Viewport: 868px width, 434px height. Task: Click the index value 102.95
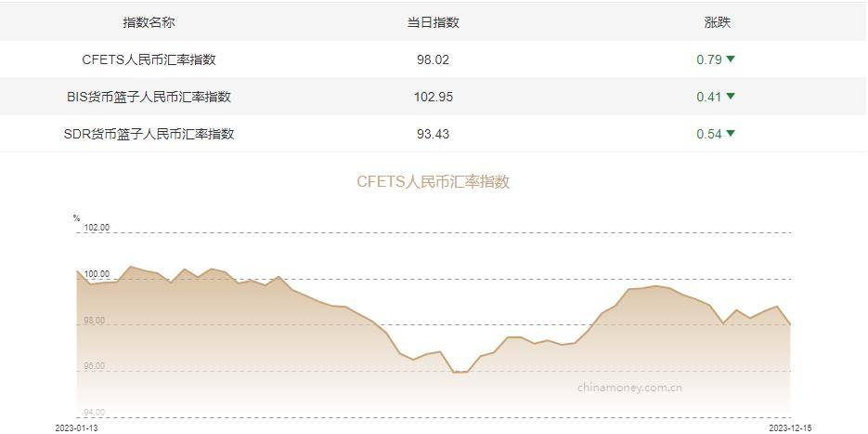(x=433, y=97)
